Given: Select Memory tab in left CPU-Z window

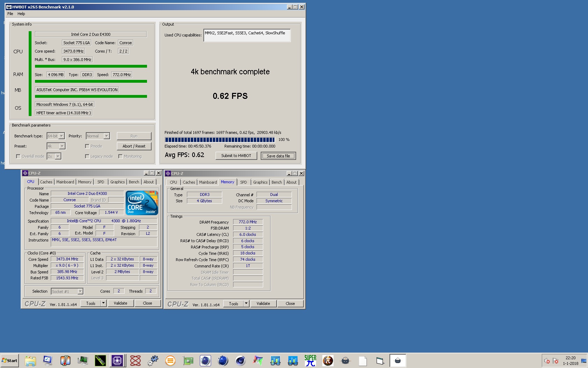Looking at the screenshot, I should point(85,182).
